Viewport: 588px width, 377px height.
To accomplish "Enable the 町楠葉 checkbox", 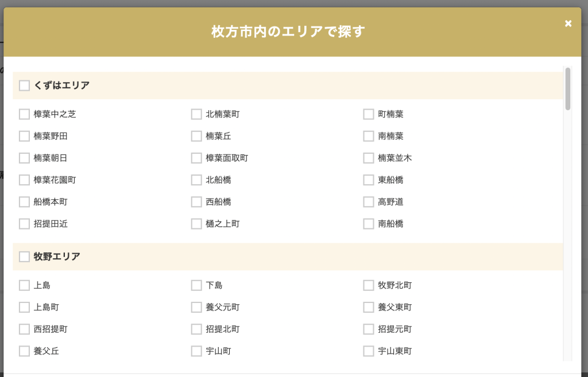I will (369, 114).
